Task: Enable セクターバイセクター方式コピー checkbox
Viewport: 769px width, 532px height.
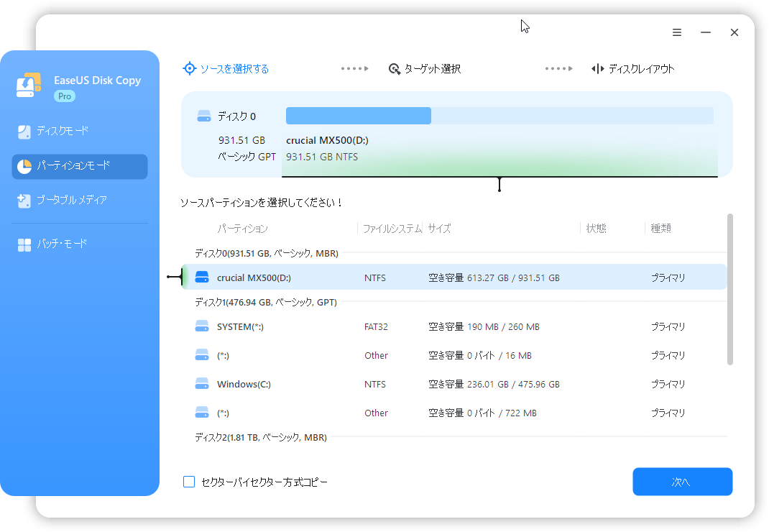Action: coord(189,482)
